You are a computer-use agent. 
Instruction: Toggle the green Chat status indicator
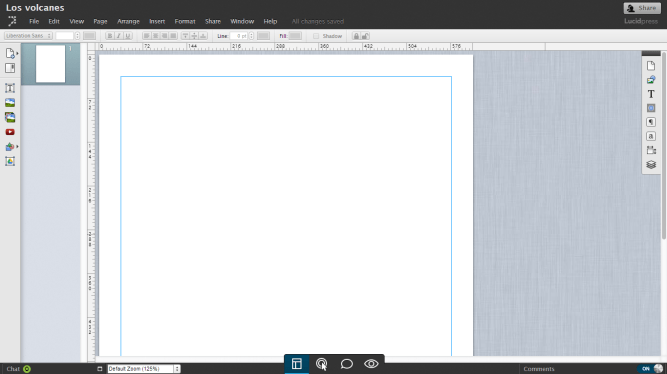pyautogui.click(x=27, y=369)
